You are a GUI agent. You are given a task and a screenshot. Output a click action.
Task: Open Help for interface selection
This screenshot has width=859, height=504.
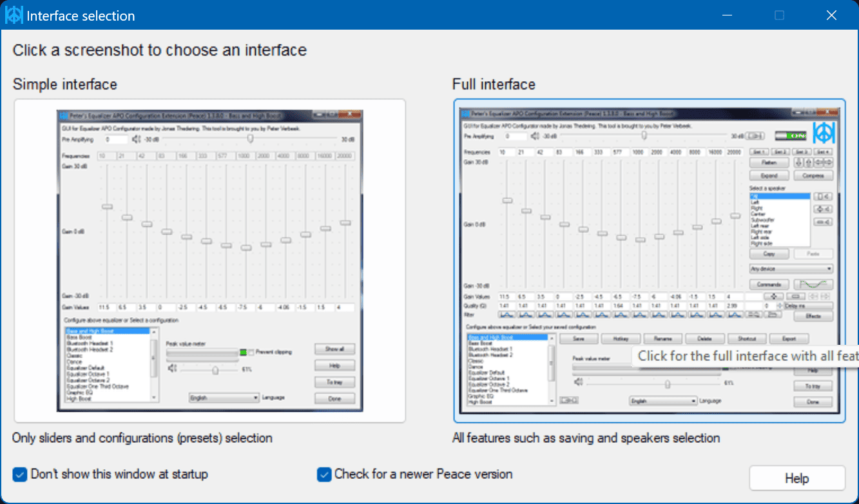click(796, 478)
